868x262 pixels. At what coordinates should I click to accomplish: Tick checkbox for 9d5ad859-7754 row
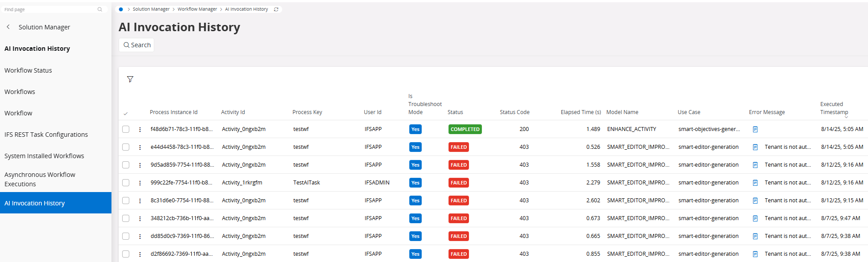(126, 165)
